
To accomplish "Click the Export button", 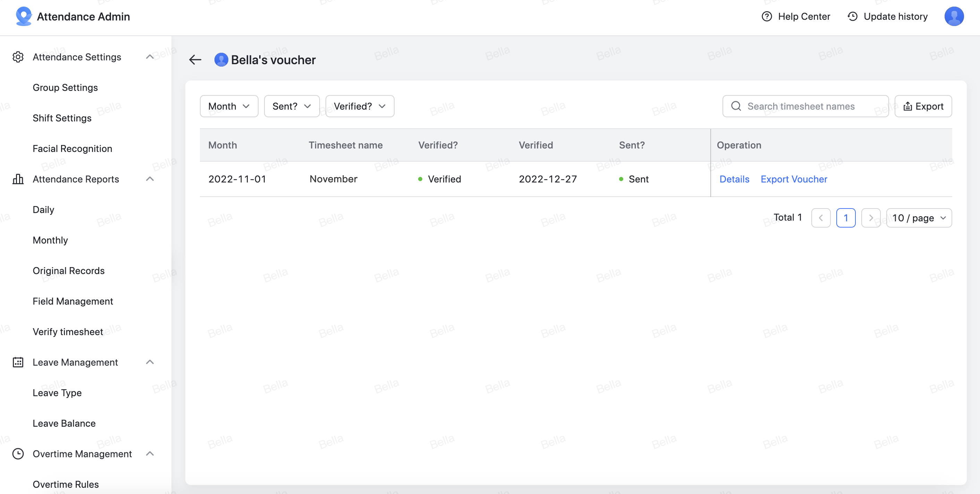I will (x=923, y=106).
